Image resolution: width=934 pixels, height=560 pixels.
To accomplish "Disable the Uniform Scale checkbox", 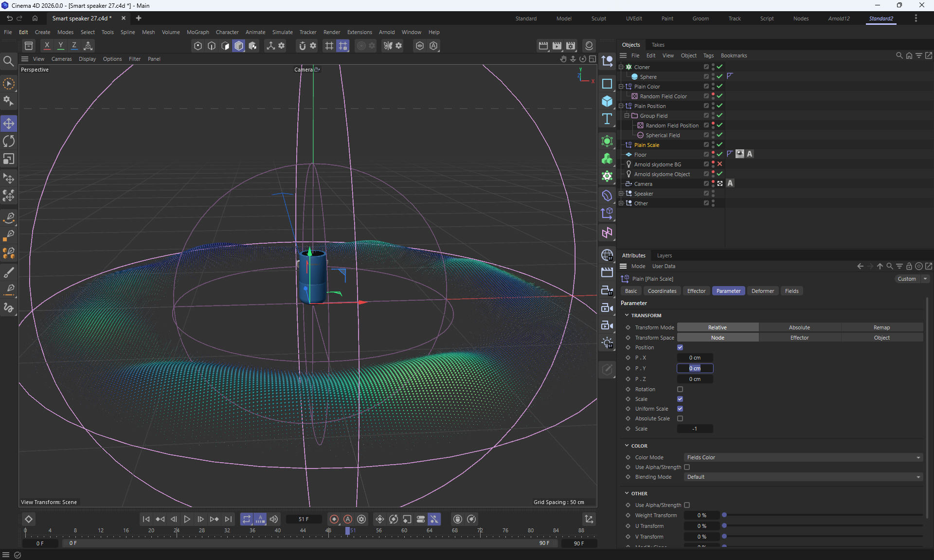I will pos(680,409).
